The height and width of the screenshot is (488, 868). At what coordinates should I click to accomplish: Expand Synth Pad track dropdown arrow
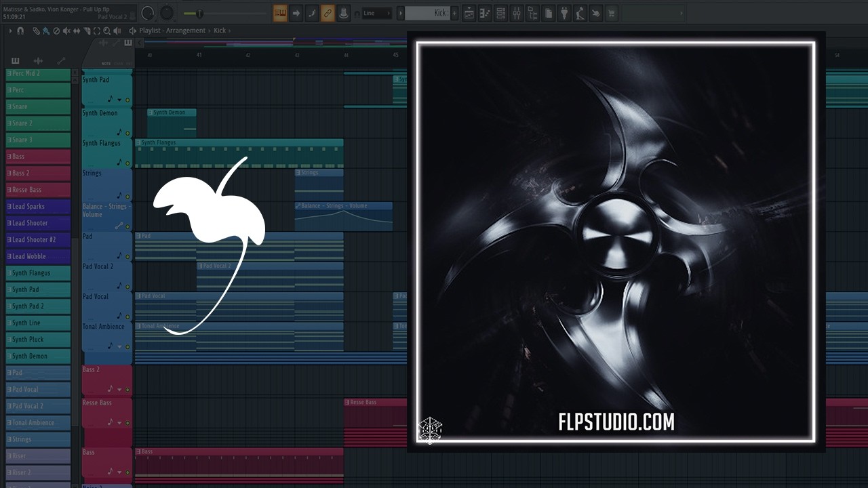(119, 100)
